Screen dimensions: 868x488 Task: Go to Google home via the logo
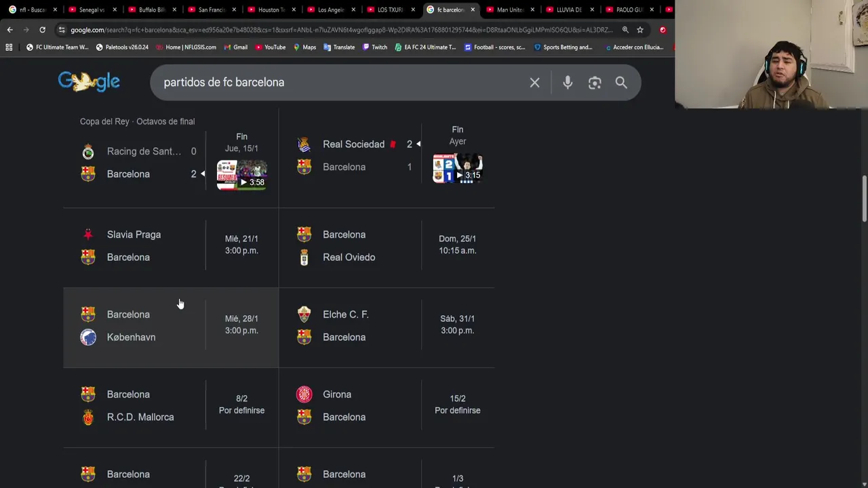pos(89,82)
